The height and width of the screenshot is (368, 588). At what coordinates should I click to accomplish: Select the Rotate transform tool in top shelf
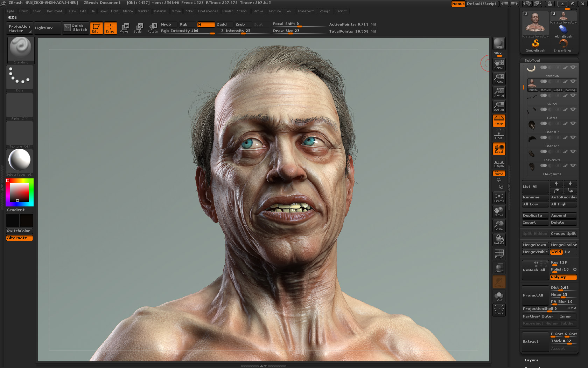click(152, 28)
